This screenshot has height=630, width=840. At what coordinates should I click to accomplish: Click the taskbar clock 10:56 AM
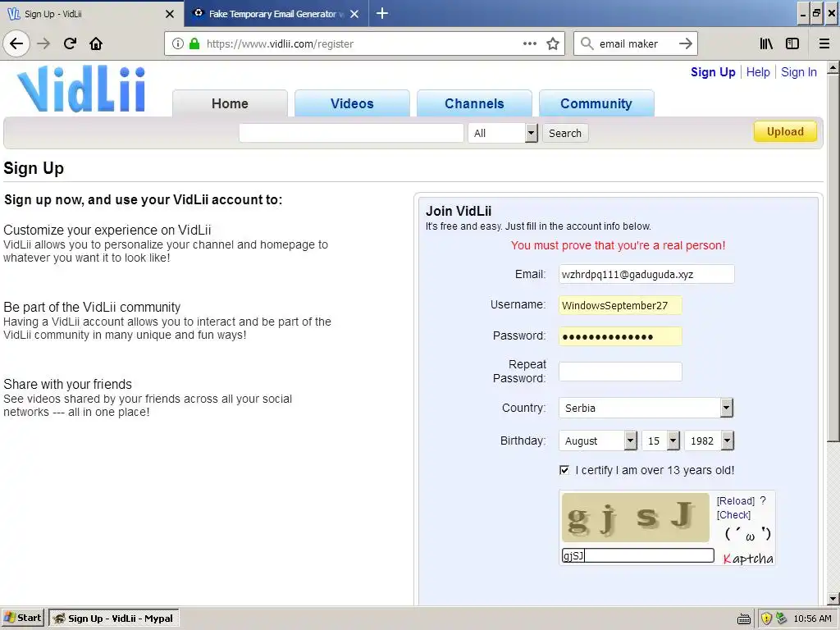[x=812, y=619]
